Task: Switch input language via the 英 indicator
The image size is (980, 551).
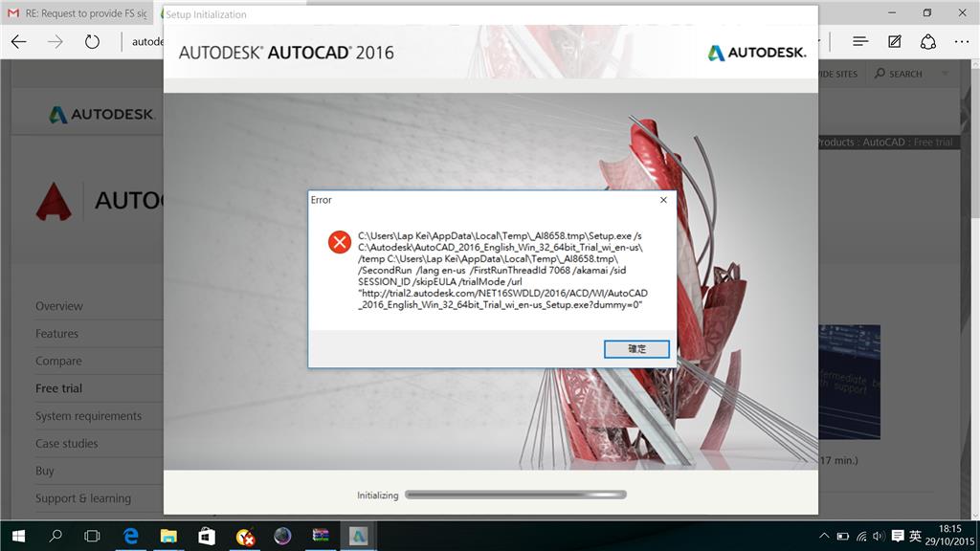Action: (916, 536)
